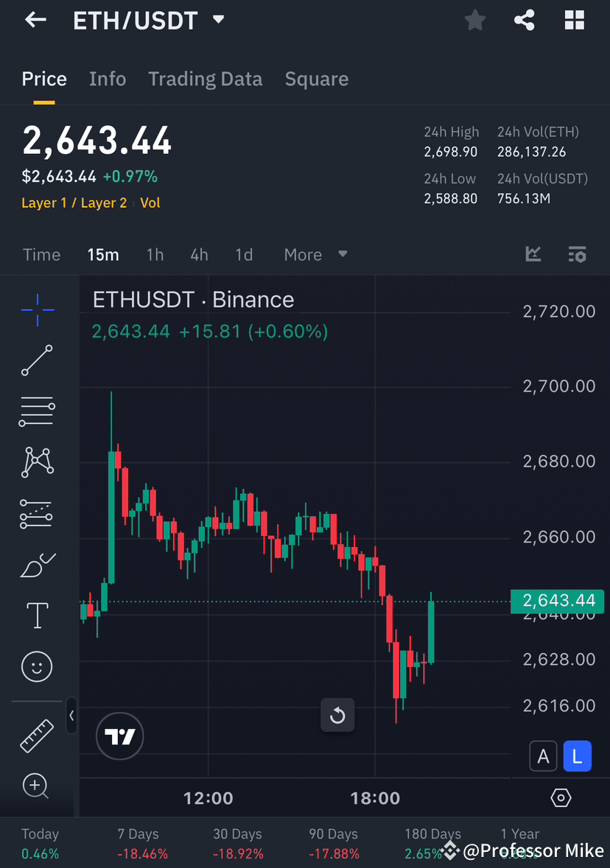Switch to the Trading Data tab
610x868 pixels.
tap(205, 79)
